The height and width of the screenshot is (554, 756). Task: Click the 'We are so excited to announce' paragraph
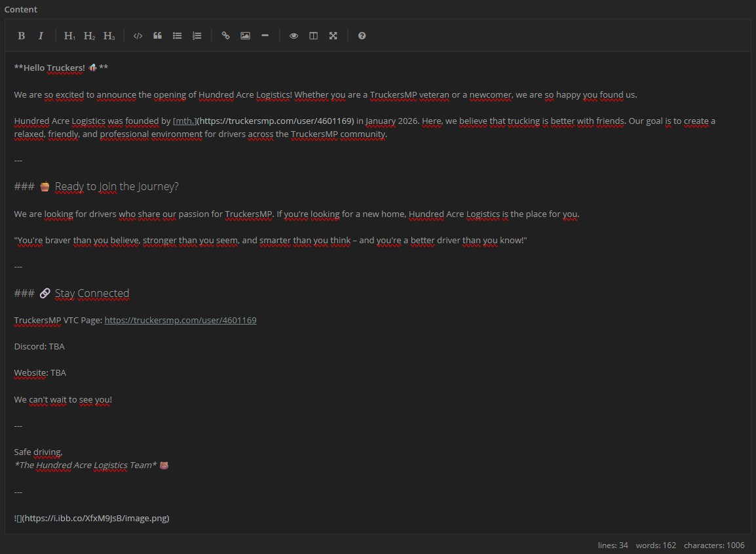326,95
